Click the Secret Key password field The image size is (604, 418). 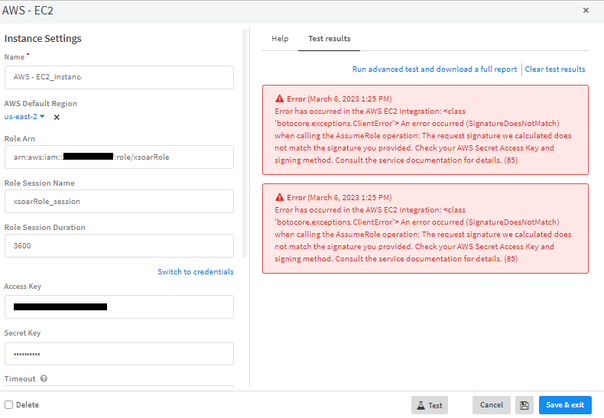pyautogui.click(x=118, y=354)
